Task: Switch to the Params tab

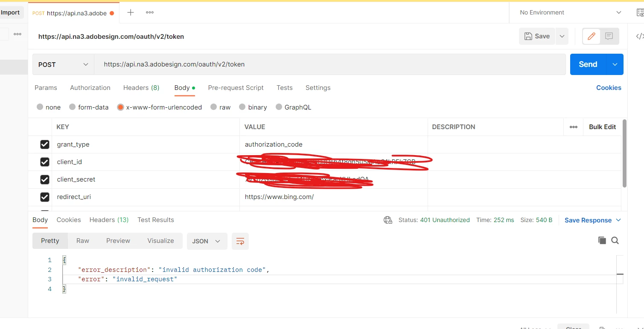Action: tap(46, 88)
